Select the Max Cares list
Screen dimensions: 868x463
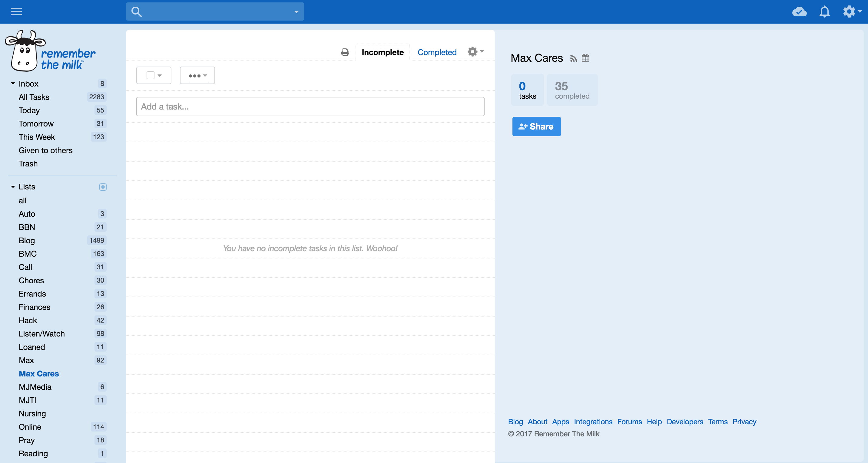(x=39, y=374)
